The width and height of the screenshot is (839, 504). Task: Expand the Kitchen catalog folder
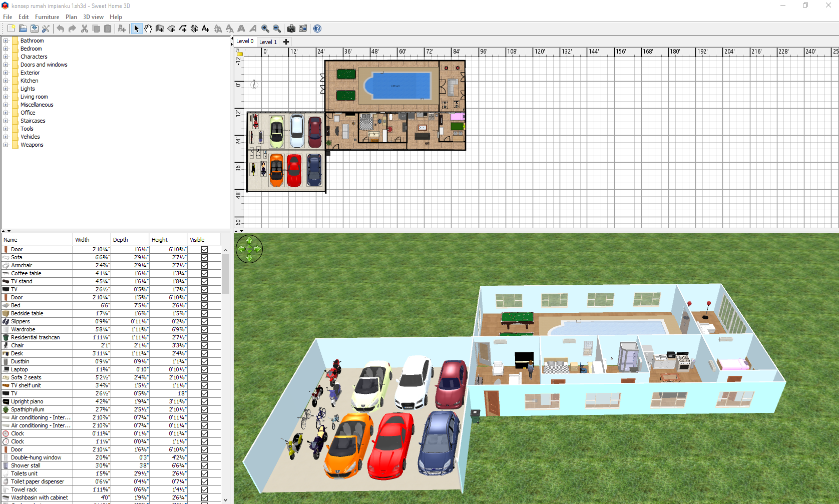pyautogui.click(x=6, y=81)
